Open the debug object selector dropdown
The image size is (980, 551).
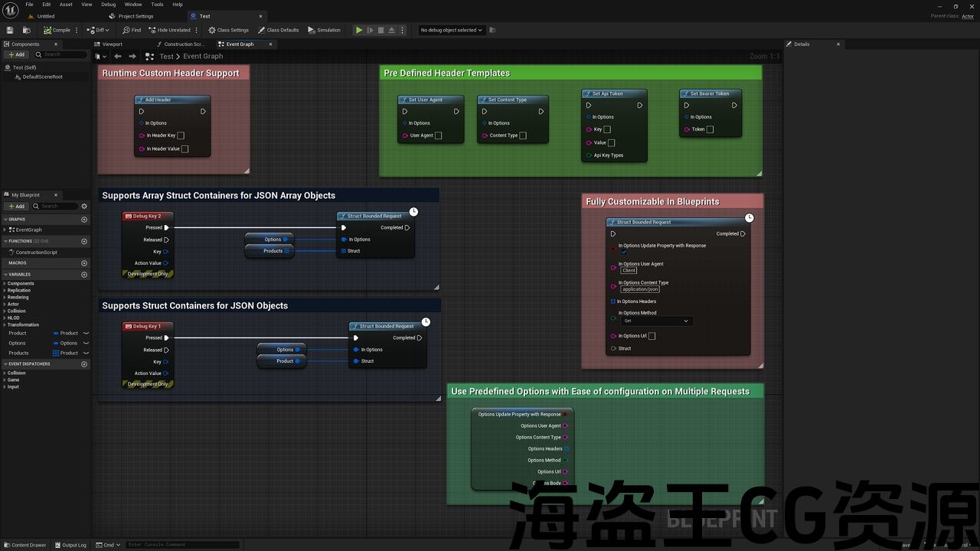point(452,30)
